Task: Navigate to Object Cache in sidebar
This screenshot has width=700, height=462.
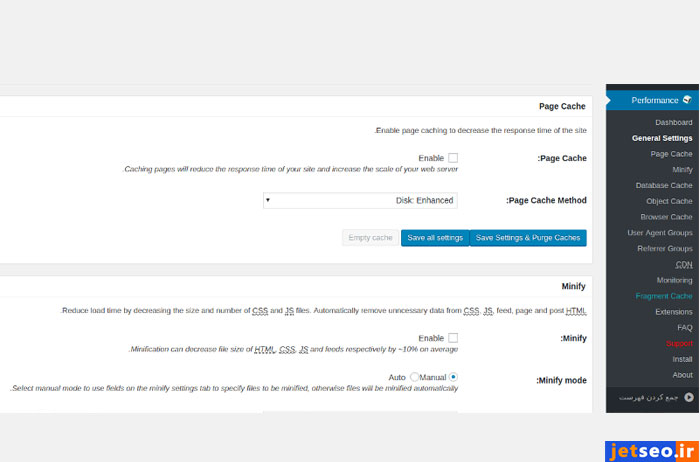Action: [x=669, y=201]
